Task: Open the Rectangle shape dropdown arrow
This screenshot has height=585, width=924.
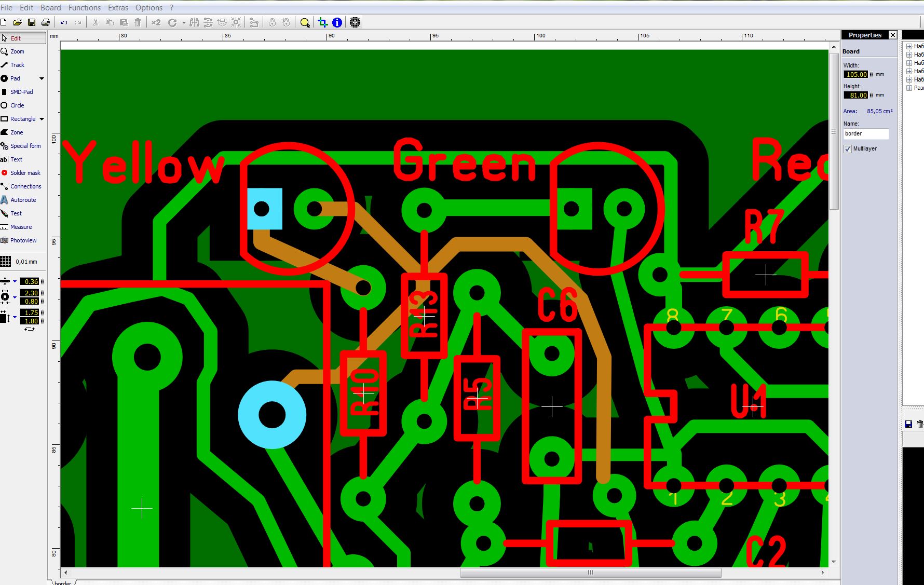Action: click(42, 119)
